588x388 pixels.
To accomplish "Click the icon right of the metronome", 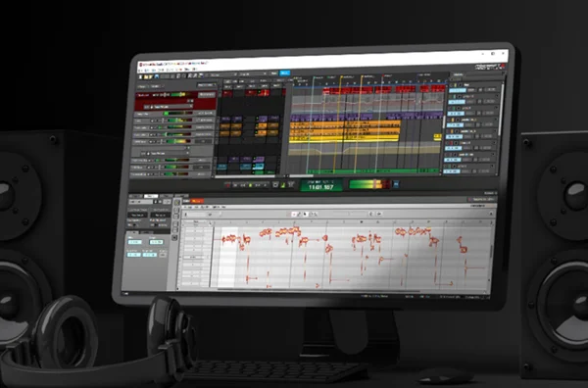I will [x=291, y=184].
